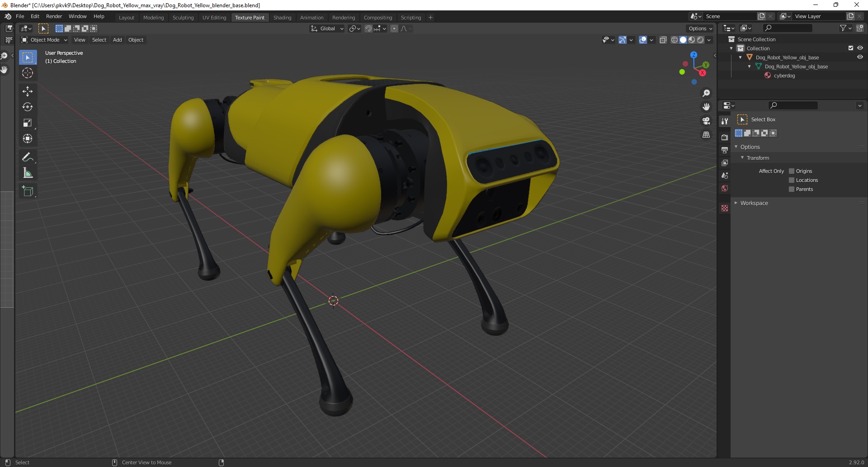The width and height of the screenshot is (868, 467).
Task: Select the Add Cube tool
Action: coord(28,191)
